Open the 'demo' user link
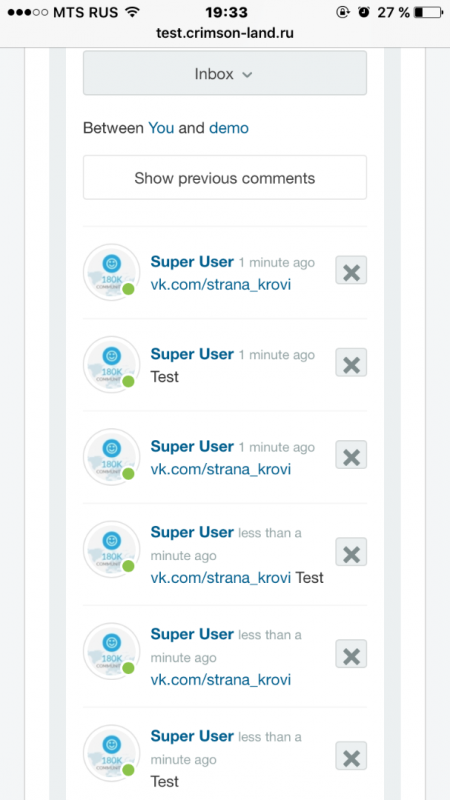This screenshot has height=800, width=450. (229, 128)
